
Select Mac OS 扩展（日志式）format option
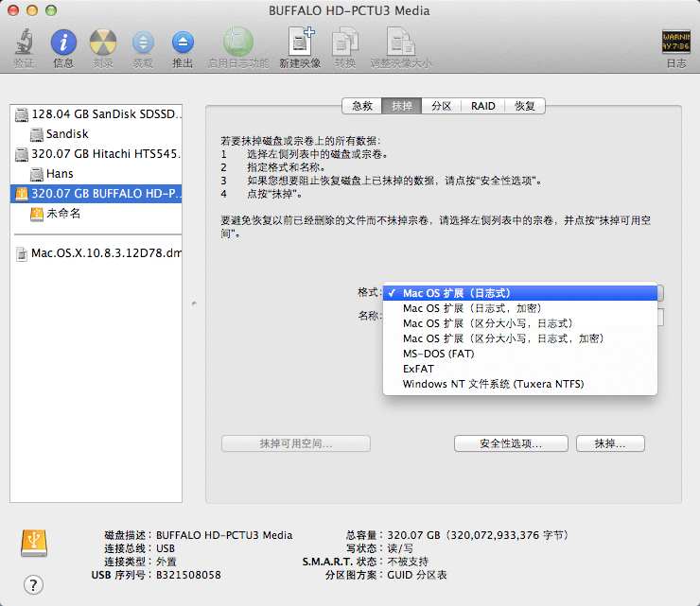(520, 293)
